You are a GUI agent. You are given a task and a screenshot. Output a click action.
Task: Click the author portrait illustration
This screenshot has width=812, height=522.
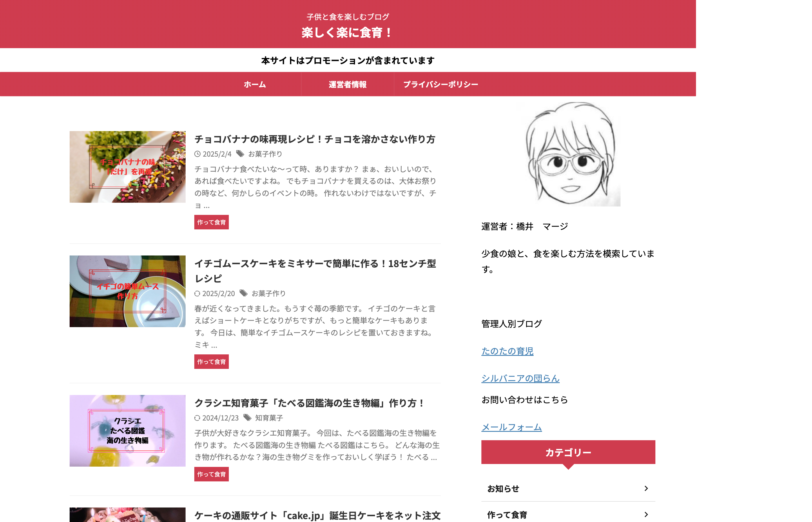coord(568,154)
